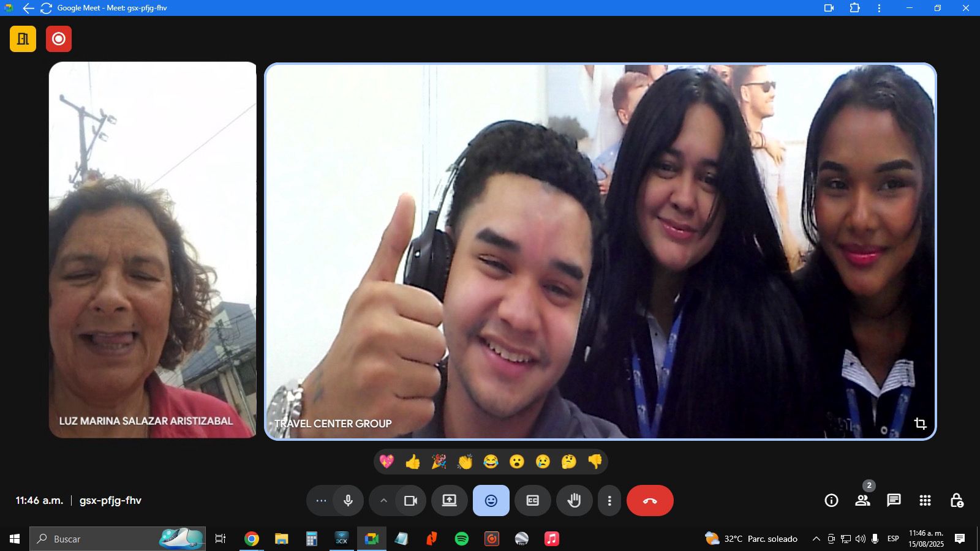980x551 pixels.
Task: Turn the camera on or off
Action: (x=410, y=501)
